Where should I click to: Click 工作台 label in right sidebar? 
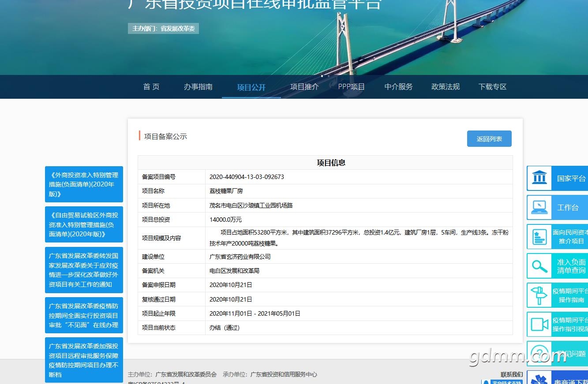(568, 208)
